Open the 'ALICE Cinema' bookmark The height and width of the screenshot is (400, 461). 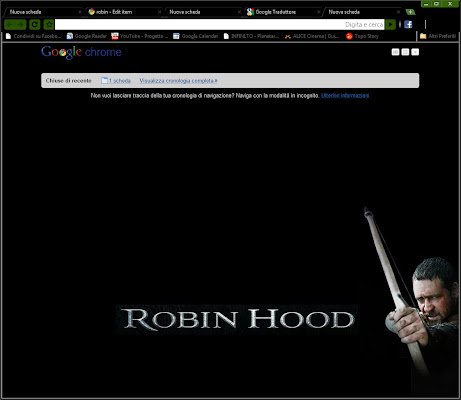[312, 36]
